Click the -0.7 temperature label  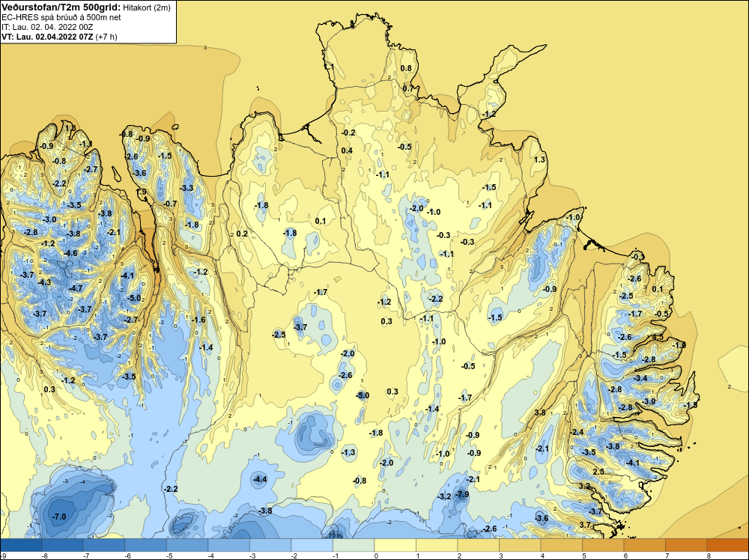pos(169,204)
